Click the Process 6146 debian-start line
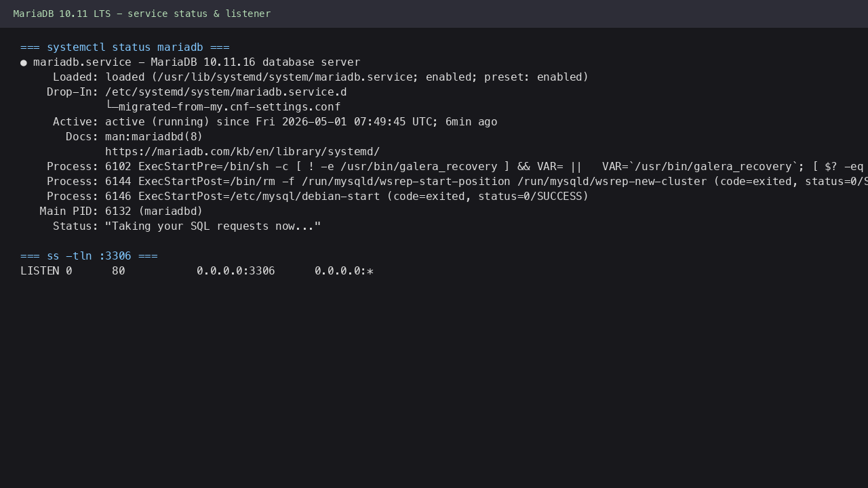The image size is (868, 488). (317, 197)
